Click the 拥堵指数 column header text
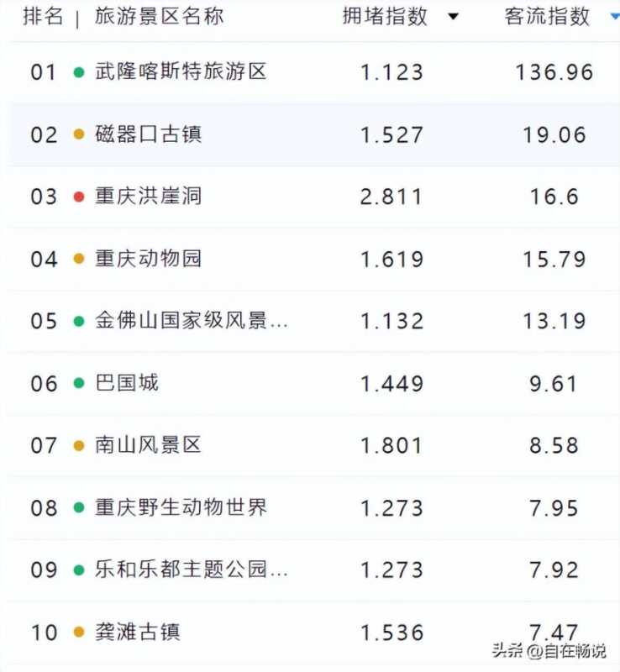The height and width of the screenshot is (672, 620). coord(385,16)
